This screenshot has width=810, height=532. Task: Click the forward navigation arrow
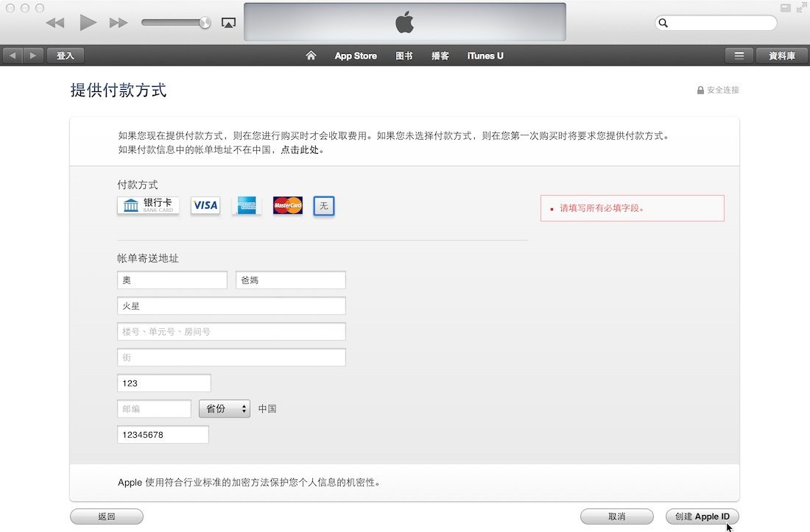point(32,56)
